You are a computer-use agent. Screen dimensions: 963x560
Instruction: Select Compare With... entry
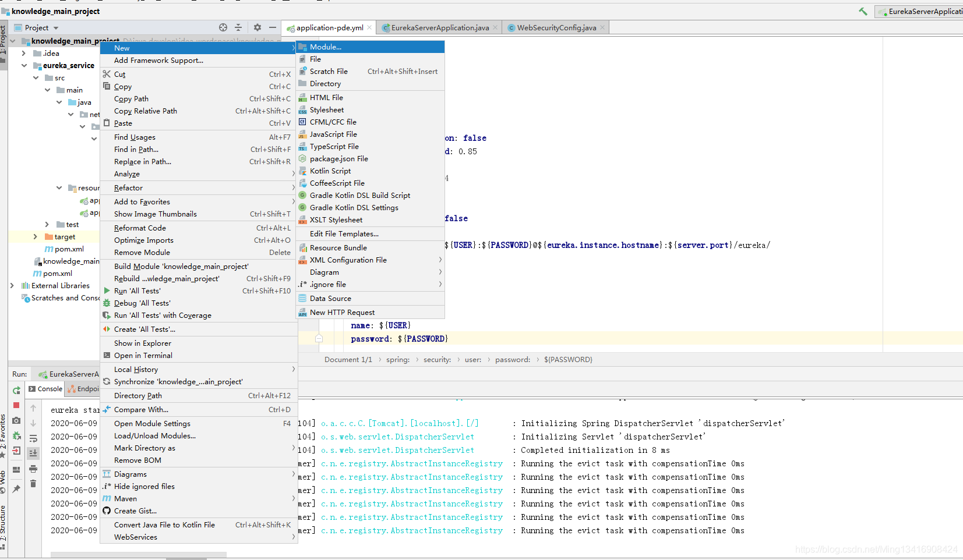[198, 410]
